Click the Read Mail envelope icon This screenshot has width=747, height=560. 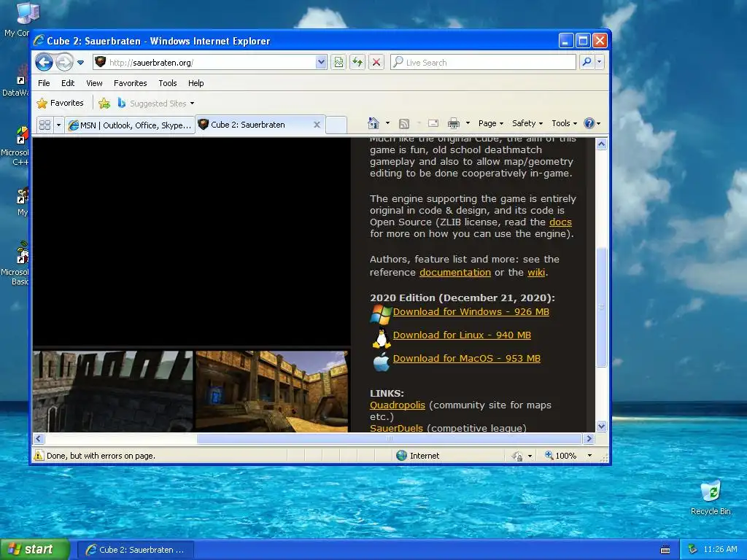pos(433,124)
